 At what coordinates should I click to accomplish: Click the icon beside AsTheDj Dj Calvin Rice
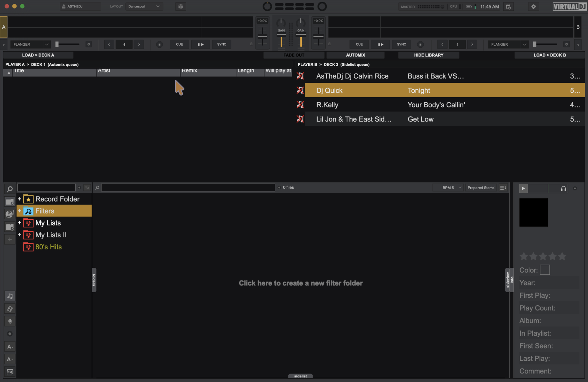[x=300, y=76]
